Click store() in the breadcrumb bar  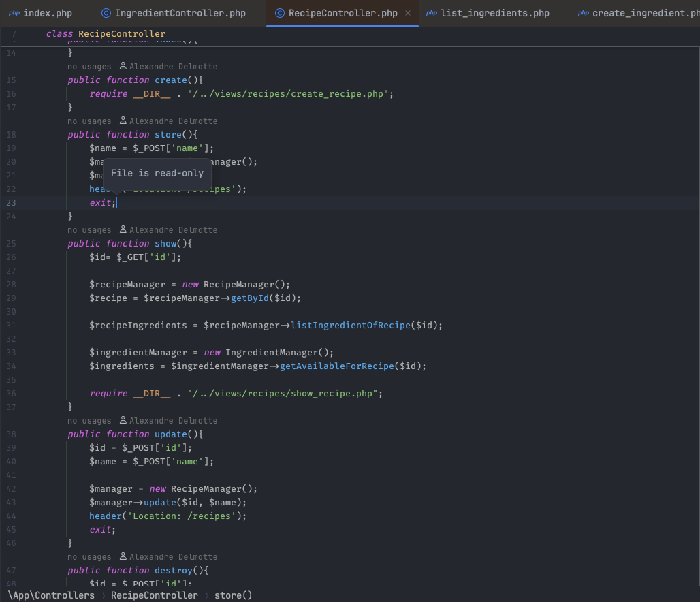[x=233, y=595]
